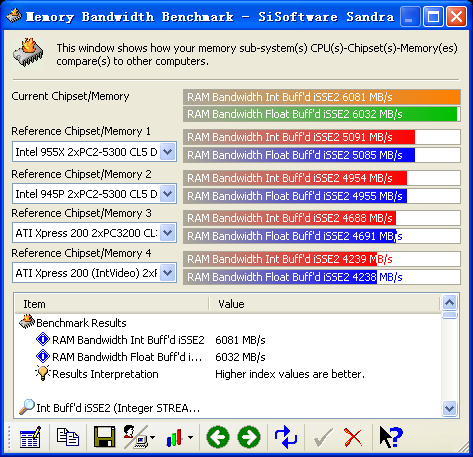Click the red X cancel icon

353,437
